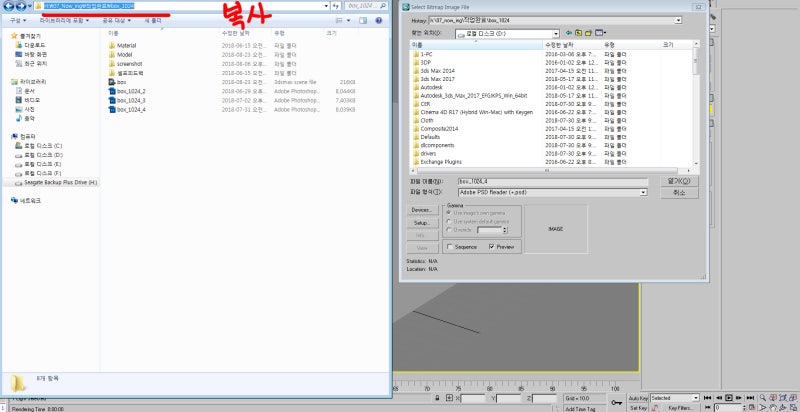
Task: Open the look-in location drive dropdown
Action: (555, 34)
